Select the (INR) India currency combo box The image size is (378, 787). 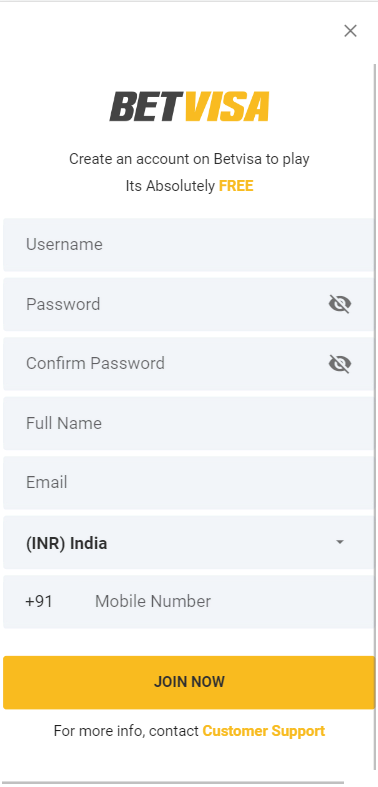[x=189, y=543]
